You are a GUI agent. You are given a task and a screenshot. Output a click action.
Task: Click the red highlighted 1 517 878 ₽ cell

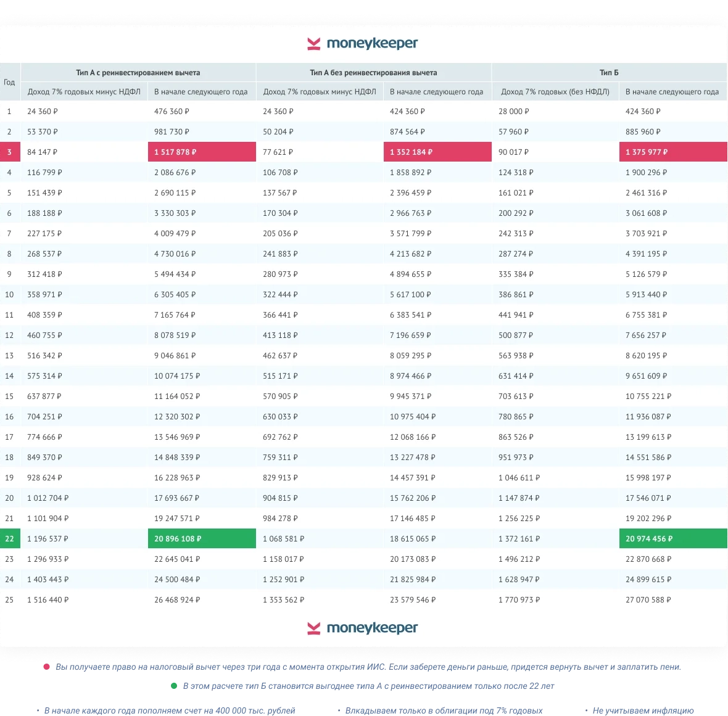[x=202, y=152]
